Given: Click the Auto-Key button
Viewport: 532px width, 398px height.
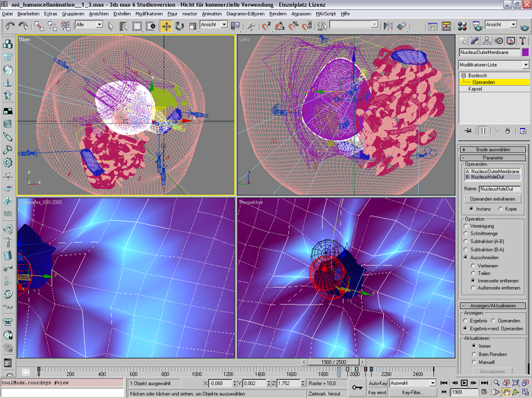Looking at the screenshot, I should click(378, 384).
